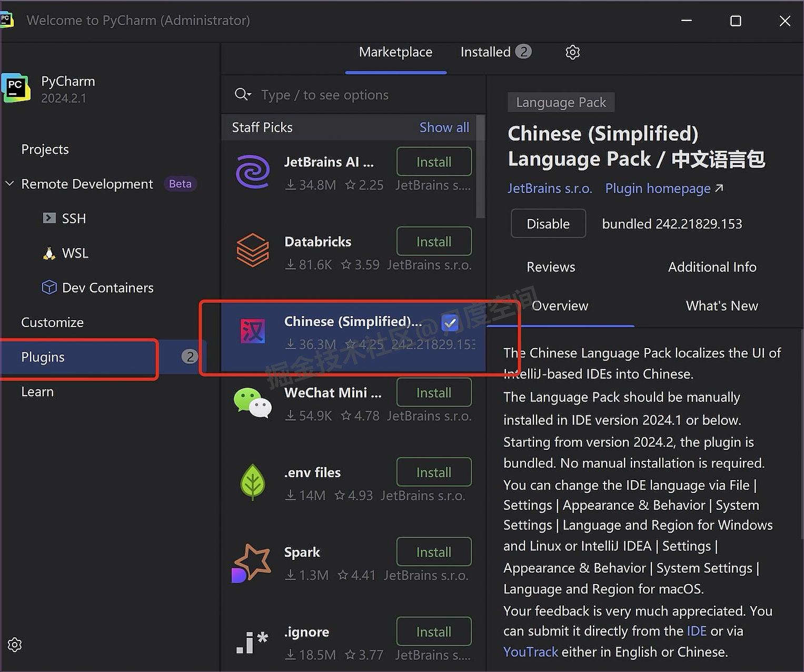Click the Spark plugin star icon
804x672 pixels.
point(252,562)
